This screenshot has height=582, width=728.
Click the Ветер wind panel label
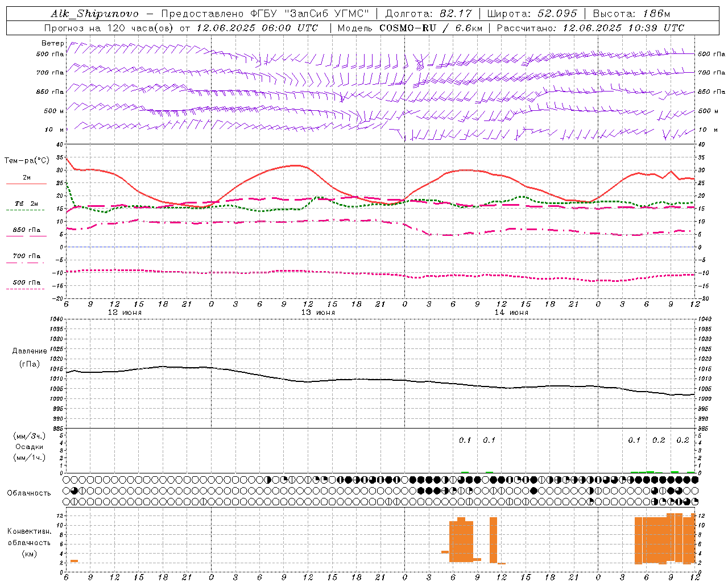53,43
